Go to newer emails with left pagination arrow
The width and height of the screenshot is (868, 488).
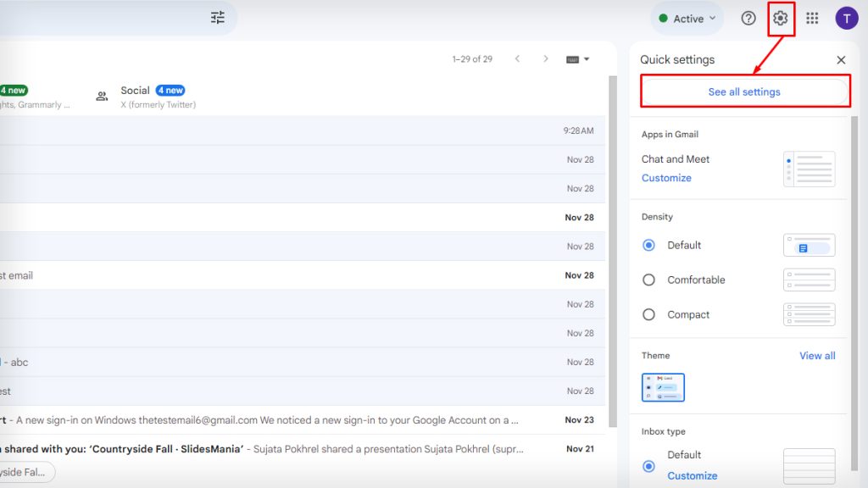point(518,58)
